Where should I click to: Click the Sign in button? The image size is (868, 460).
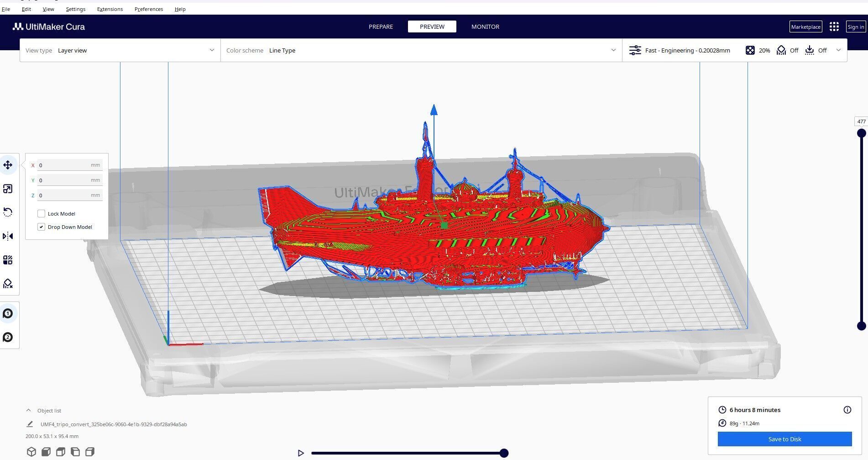[x=856, y=26]
